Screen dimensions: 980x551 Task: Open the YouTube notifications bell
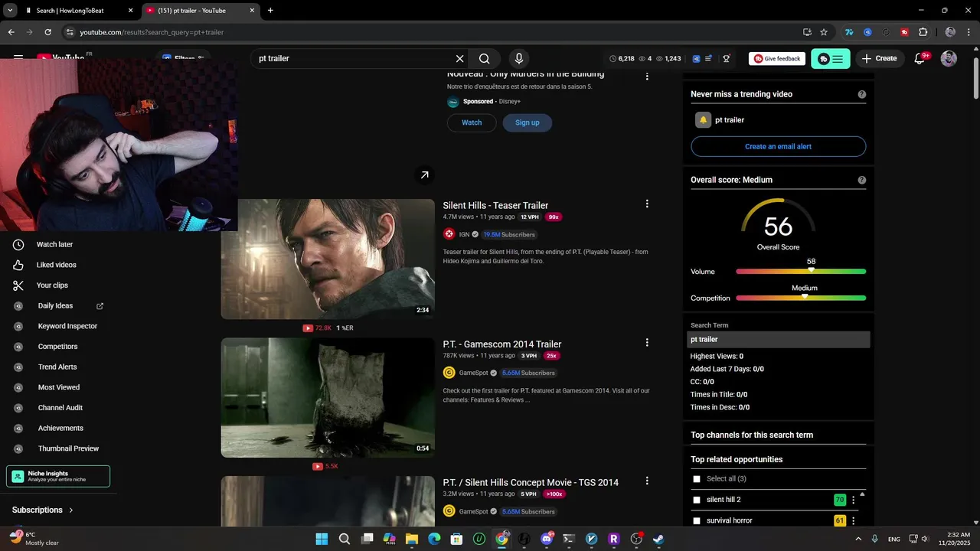pyautogui.click(x=921, y=58)
